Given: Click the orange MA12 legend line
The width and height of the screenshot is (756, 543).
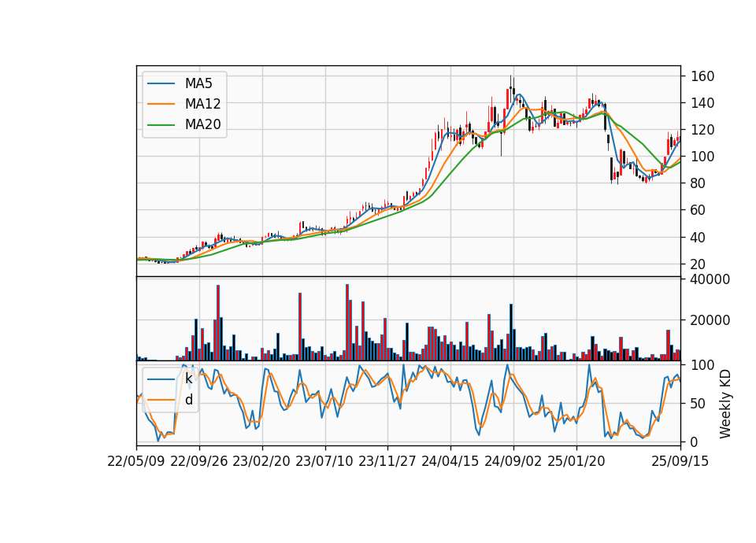Looking at the screenshot, I should (x=161, y=104).
